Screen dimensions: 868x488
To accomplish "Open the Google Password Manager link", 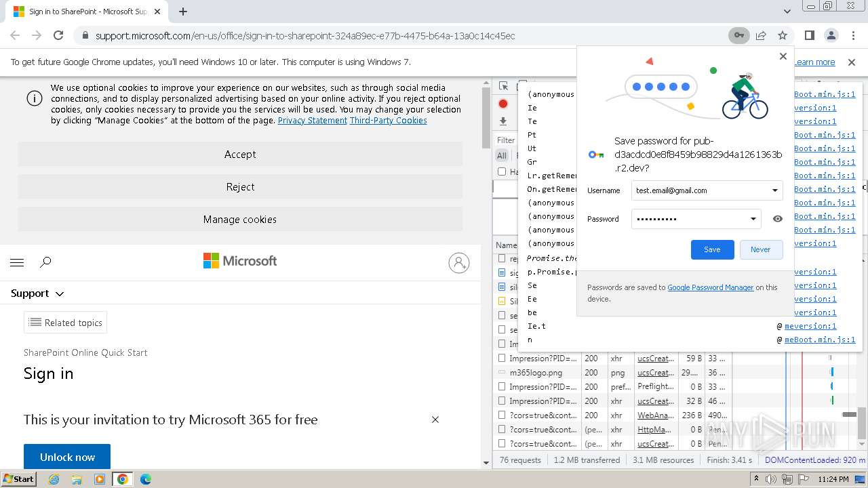I will coord(711,287).
